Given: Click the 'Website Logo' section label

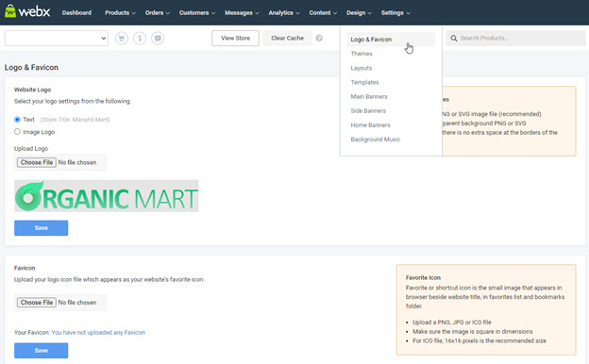Looking at the screenshot, I should (32, 90).
